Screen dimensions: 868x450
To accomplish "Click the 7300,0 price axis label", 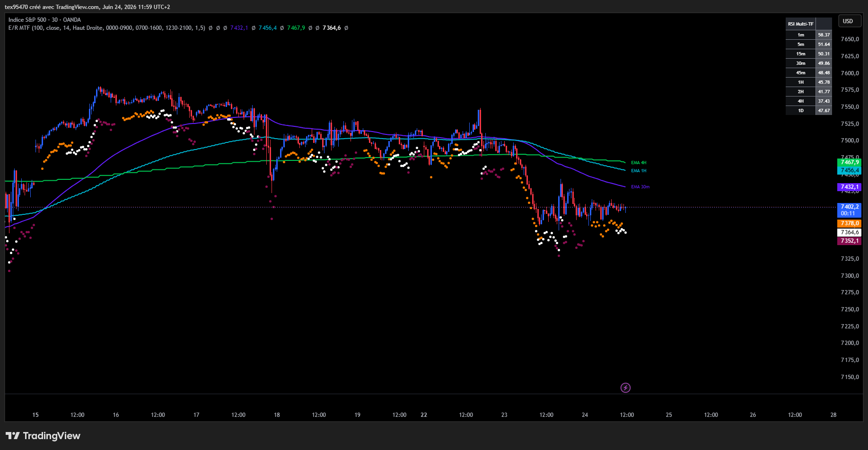I will coord(850,276).
